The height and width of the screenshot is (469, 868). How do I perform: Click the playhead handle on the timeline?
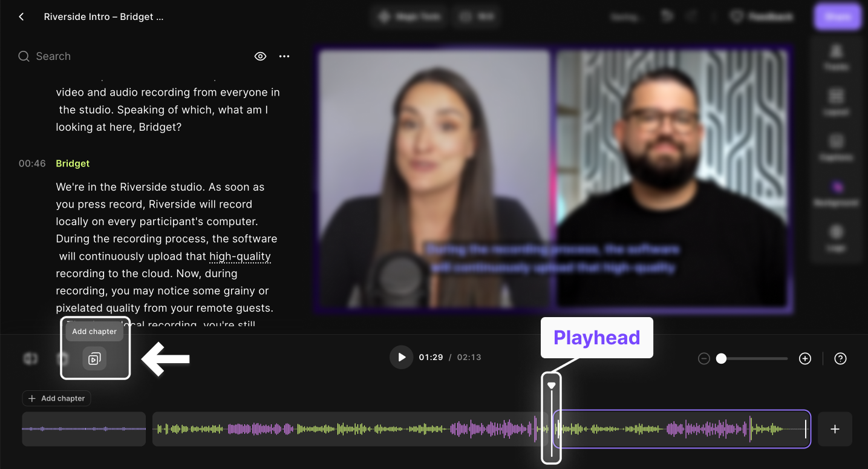point(551,385)
